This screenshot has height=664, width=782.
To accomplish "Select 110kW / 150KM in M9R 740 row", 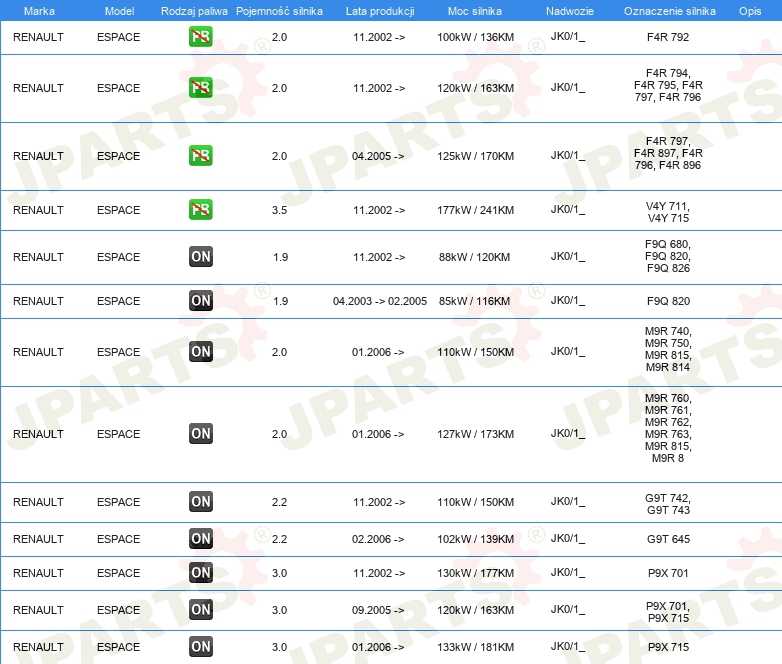I will click(x=475, y=352).
